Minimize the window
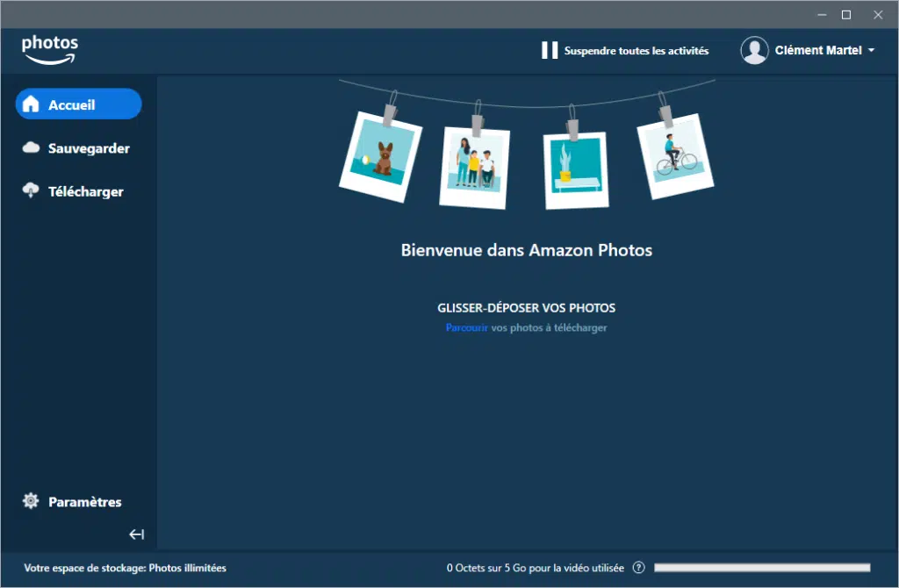 (822, 15)
